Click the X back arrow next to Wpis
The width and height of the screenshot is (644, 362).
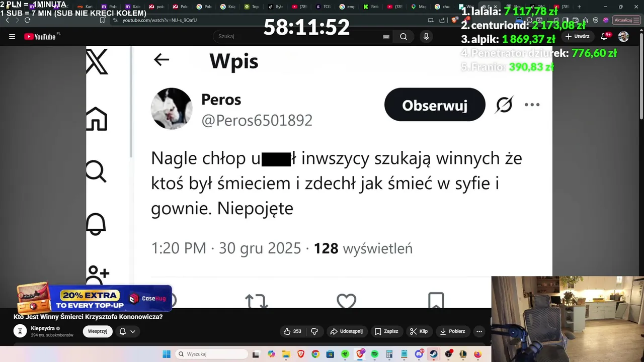(x=162, y=59)
